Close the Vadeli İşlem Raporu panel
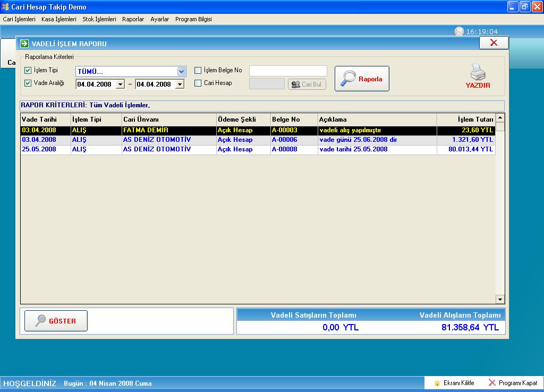Viewport: 544px width, 392px height. [x=494, y=43]
